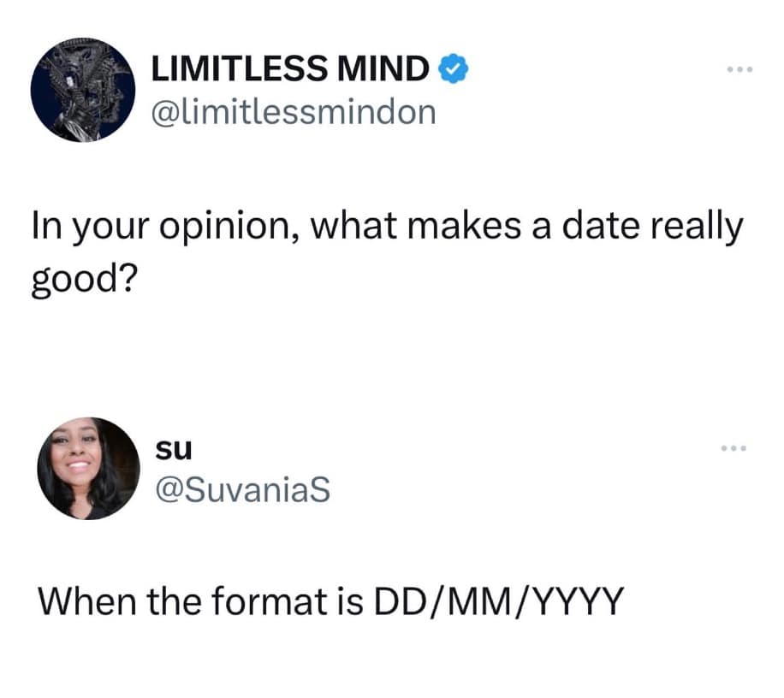Visit the @limitlessmindon handle
This screenshot has width=784, height=698.
pos(293,110)
